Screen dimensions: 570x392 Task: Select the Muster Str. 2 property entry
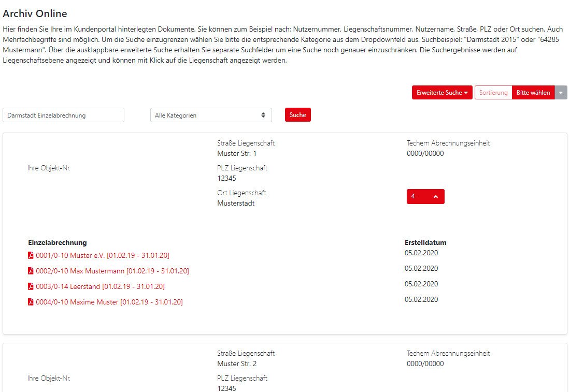coord(237,364)
